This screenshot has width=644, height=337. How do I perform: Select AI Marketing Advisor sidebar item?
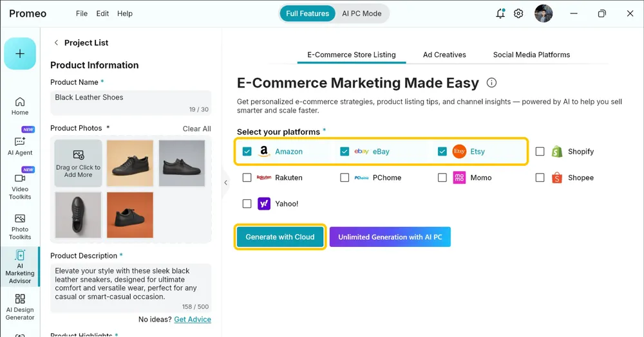point(20,267)
